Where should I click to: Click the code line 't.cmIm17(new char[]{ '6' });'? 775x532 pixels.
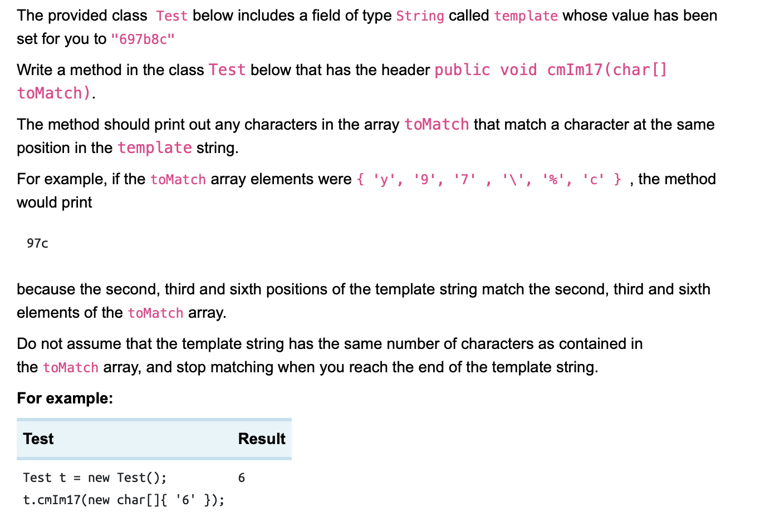pos(124,500)
